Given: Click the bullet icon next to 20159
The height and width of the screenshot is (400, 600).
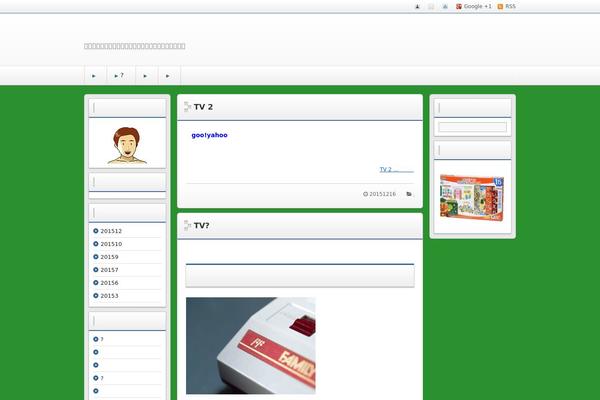Looking at the screenshot, I should (x=96, y=257).
